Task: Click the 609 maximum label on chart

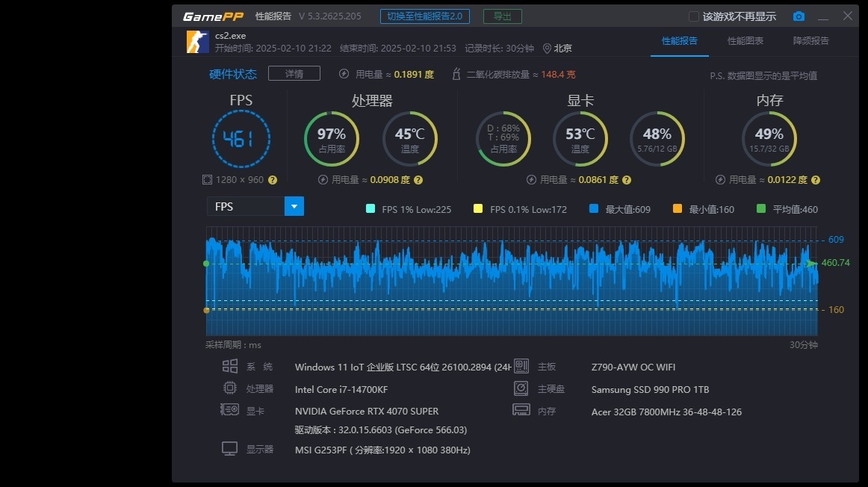Action: click(836, 240)
